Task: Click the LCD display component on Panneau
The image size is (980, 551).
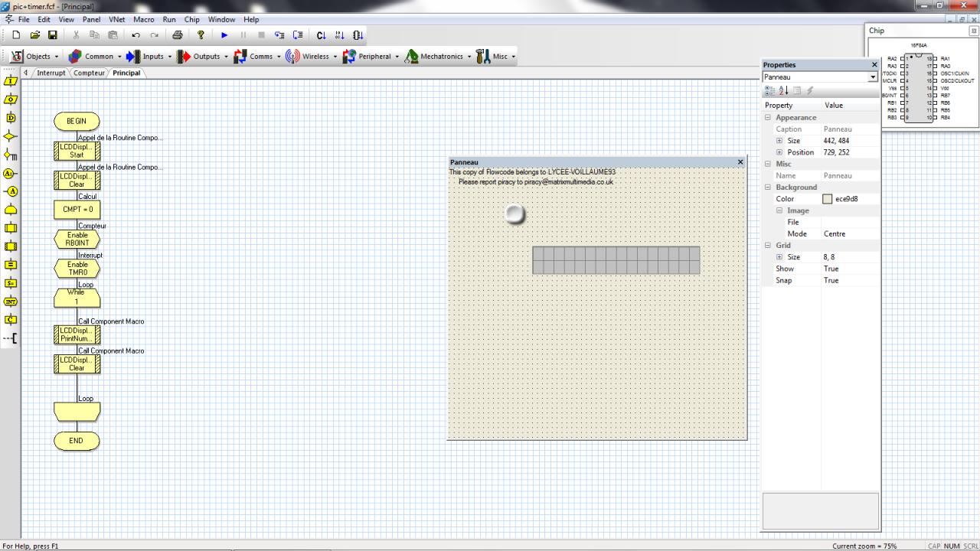Action: click(616, 260)
